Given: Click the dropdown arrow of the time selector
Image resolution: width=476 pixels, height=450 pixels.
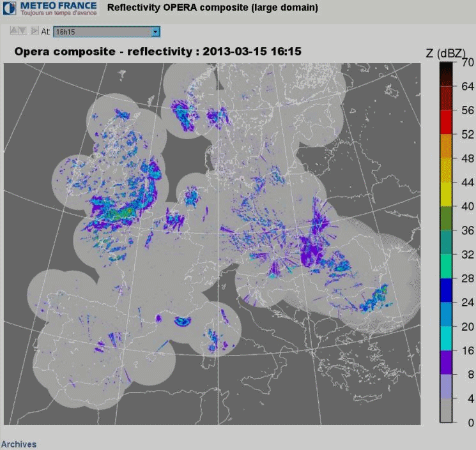Looking at the screenshot, I should pyautogui.click(x=155, y=32).
